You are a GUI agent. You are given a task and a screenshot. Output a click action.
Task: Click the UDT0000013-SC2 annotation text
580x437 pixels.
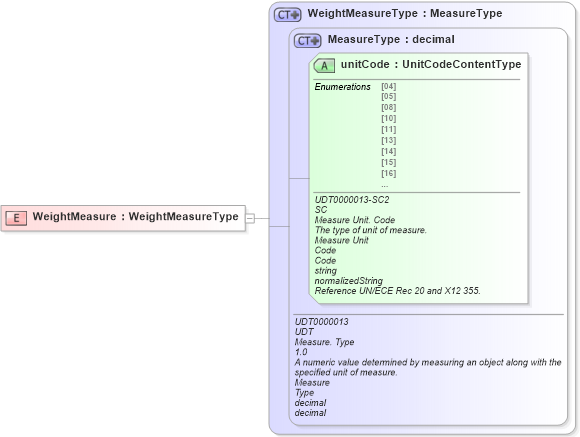[352, 200]
